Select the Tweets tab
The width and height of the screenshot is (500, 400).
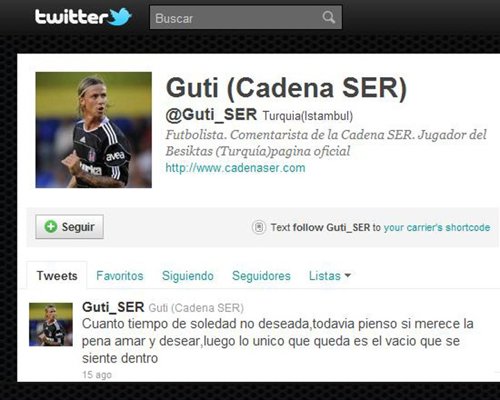[x=57, y=276]
